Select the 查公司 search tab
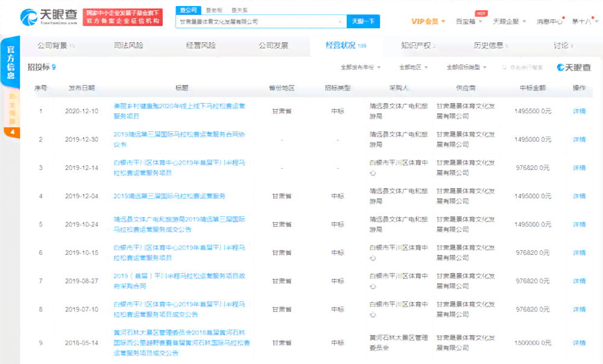 [x=188, y=10]
